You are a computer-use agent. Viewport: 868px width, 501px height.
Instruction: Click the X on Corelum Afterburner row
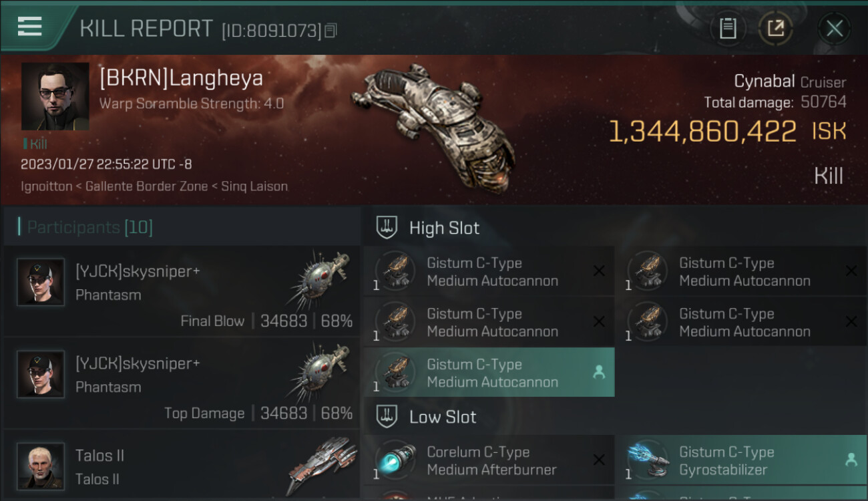click(x=599, y=460)
